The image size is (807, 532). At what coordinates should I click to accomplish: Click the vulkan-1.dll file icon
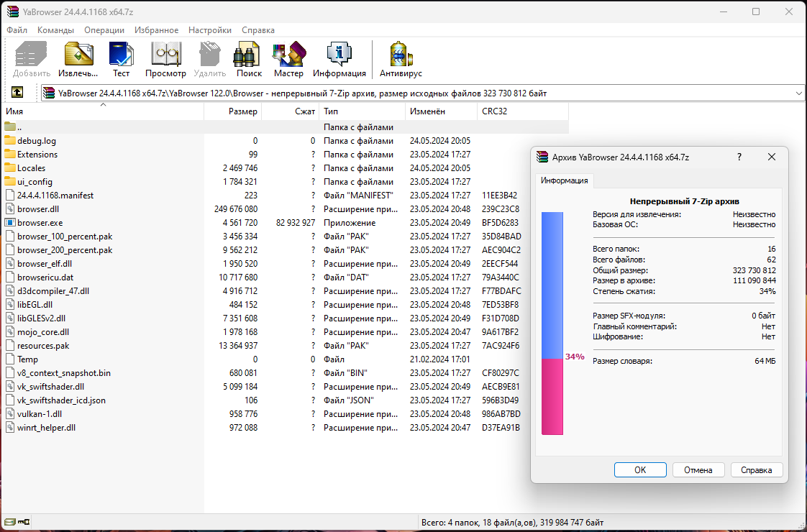[x=10, y=413]
